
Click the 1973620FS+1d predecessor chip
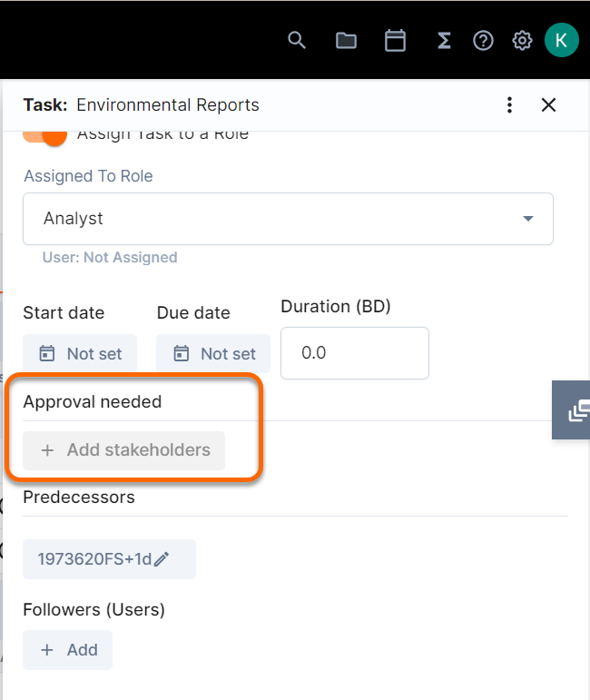click(93, 559)
